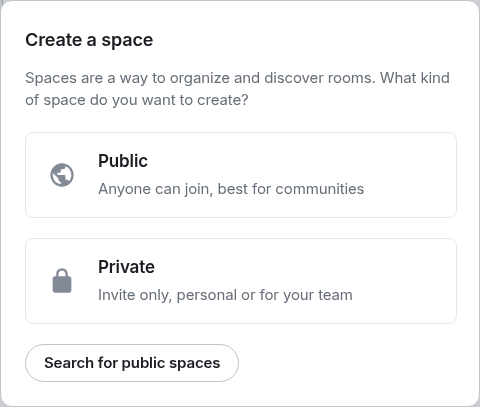Click the globe icon for Public space

[x=62, y=175]
